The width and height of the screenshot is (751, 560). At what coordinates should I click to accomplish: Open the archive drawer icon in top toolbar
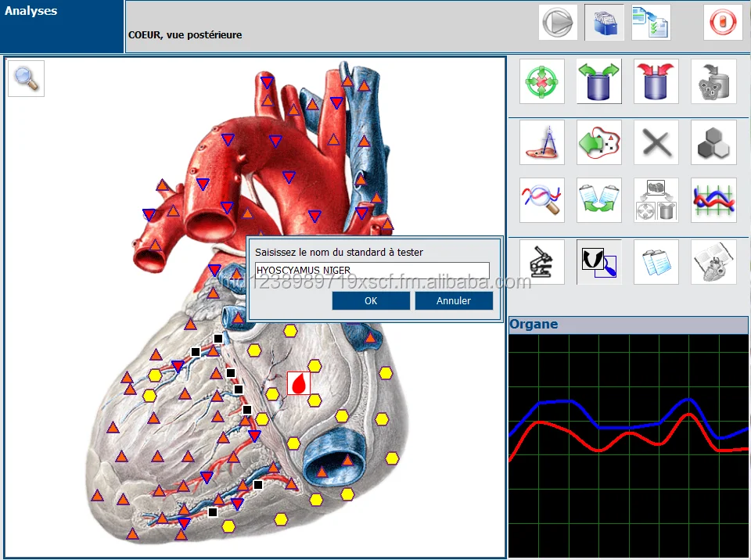pyautogui.click(x=604, y=22)
